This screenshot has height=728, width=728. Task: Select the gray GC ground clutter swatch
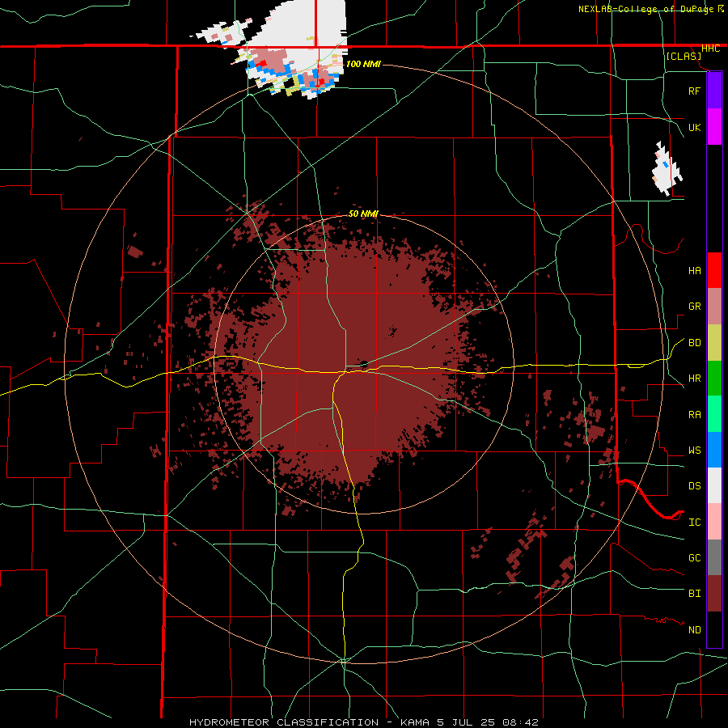click(714, 557)
